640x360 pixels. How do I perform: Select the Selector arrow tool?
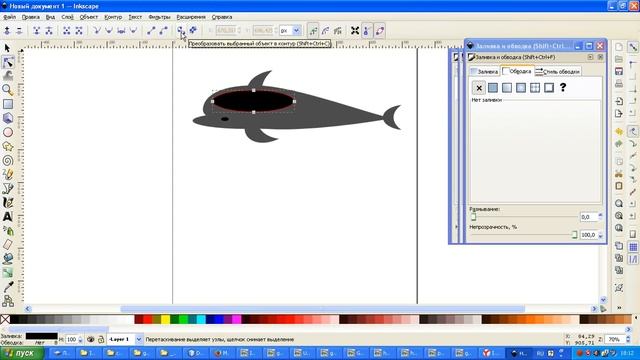(7, 48)
